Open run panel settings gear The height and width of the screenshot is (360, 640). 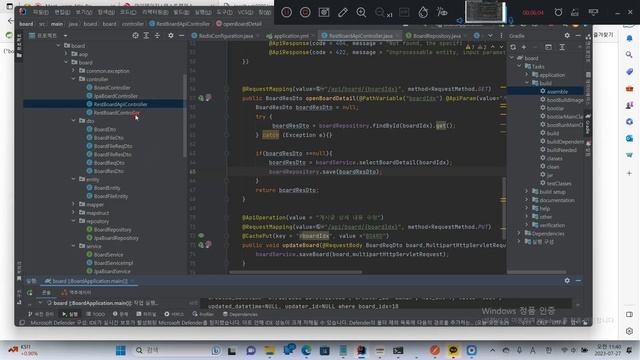click(567, 281)
